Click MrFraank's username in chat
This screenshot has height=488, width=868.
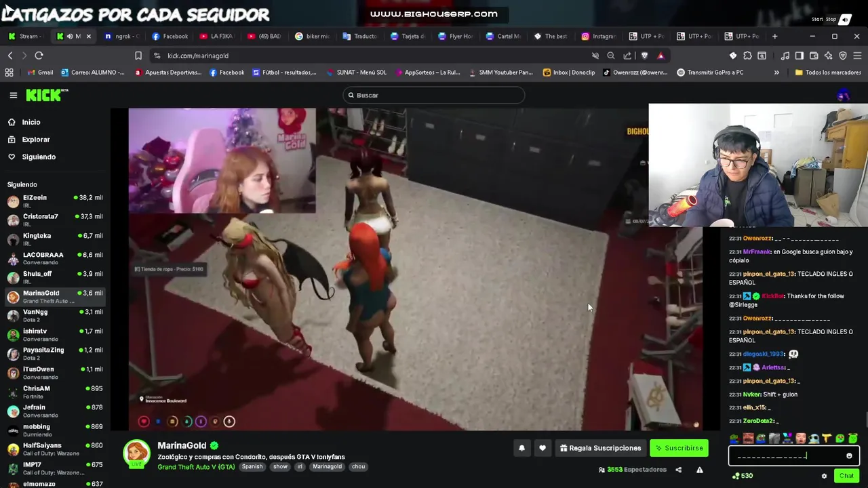pyautogui.click(x=757, y=252)
